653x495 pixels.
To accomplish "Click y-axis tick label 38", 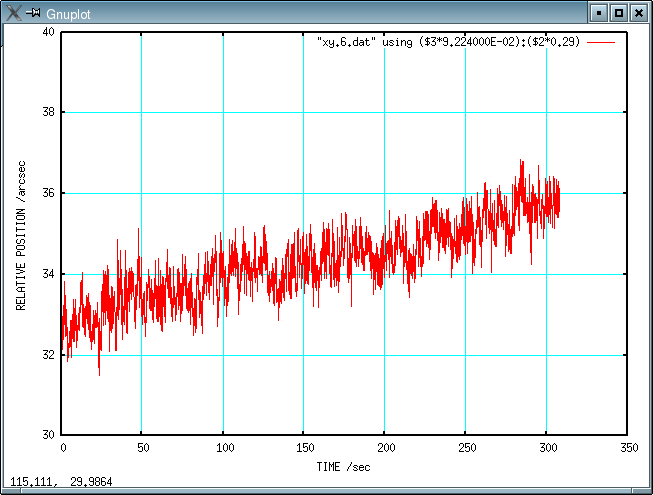I will click(48, 112).
